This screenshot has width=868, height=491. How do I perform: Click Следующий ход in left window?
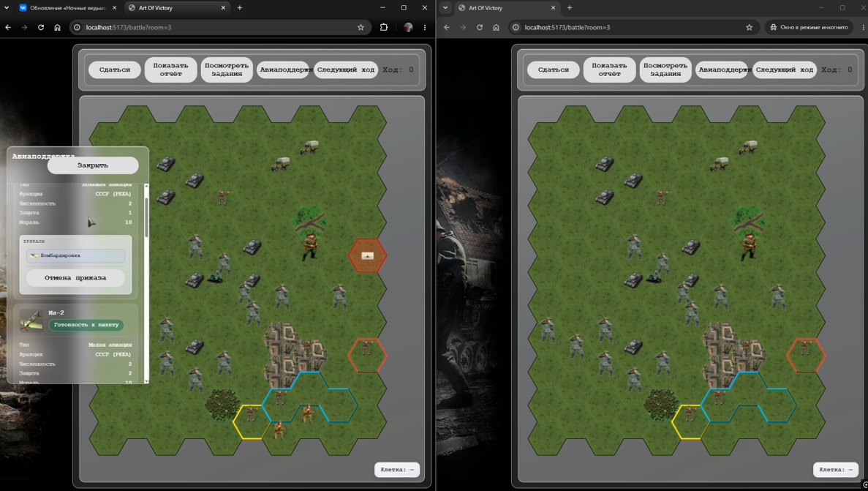(346, 70)
